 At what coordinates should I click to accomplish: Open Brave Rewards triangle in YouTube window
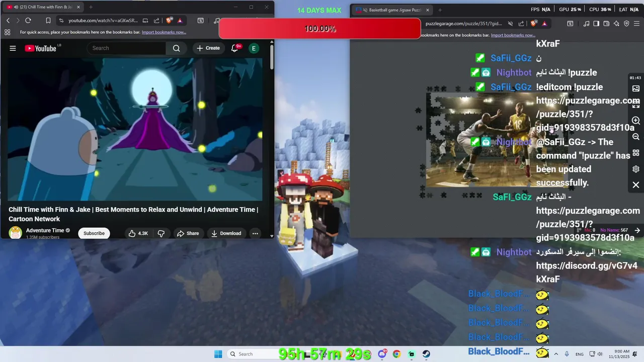[x=180, y=21]
